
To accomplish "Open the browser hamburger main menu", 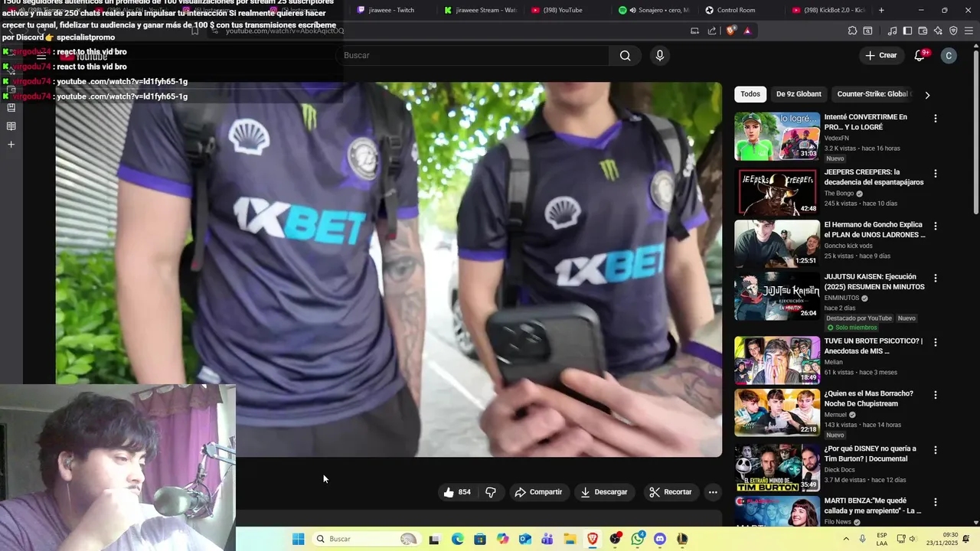I will click(969, 31).
